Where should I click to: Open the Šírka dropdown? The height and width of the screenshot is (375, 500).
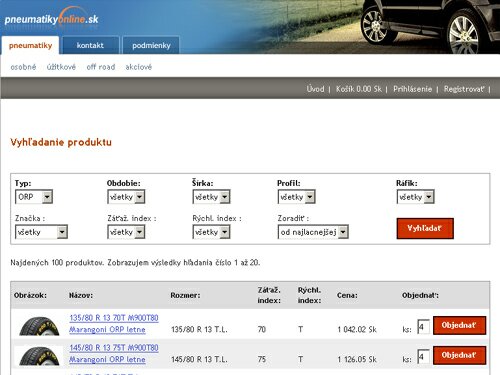click(211, 197)
